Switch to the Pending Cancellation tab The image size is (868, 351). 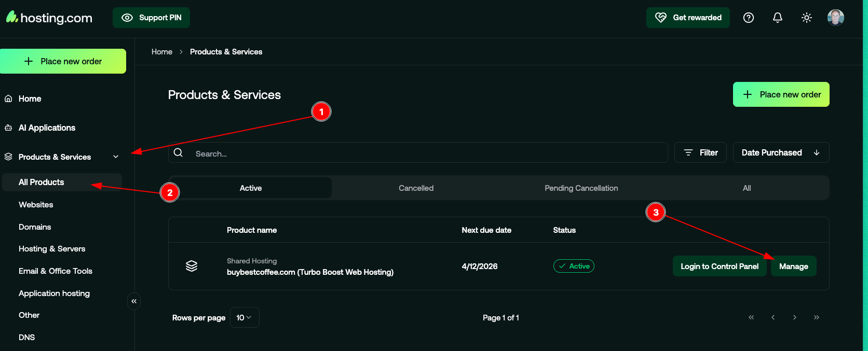point(581,188)
